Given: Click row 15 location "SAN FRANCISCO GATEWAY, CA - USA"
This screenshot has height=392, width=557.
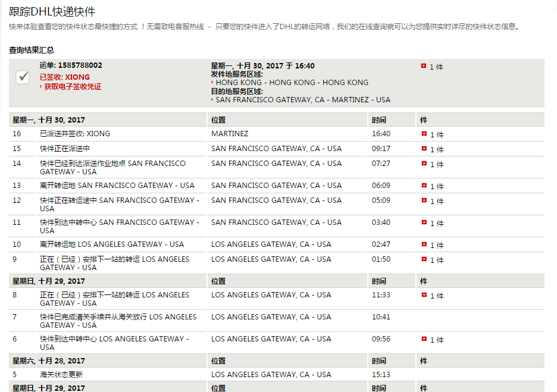Looking at the screenshot, I should pos(276,149).
